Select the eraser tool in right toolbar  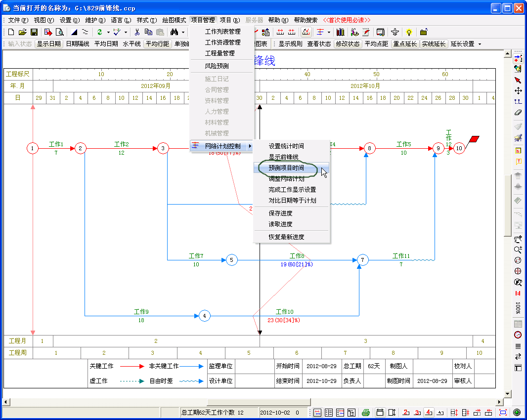(518, 112)
